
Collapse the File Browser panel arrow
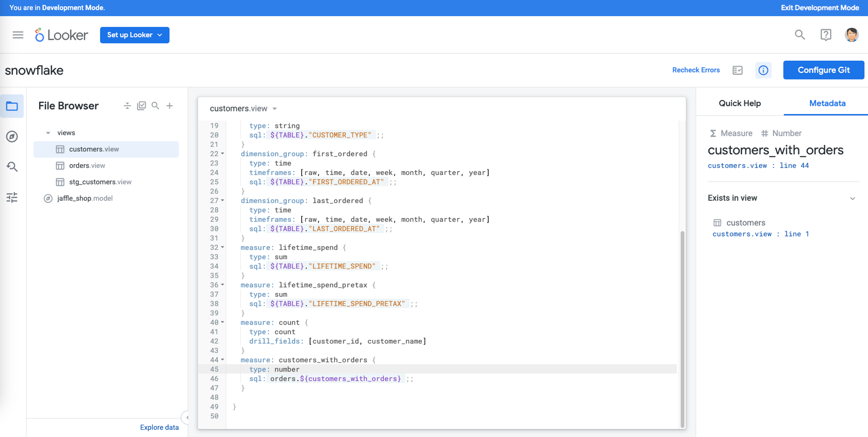click(186, 418)
